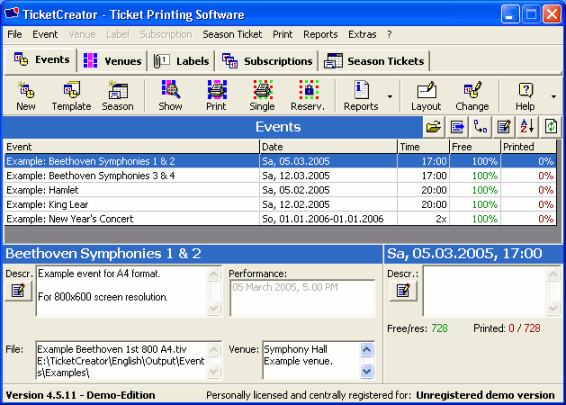Open the dropdown arrow next to Reports
Image resolution: width=566 pixels, height=405 pixels.
pos(390,96)
